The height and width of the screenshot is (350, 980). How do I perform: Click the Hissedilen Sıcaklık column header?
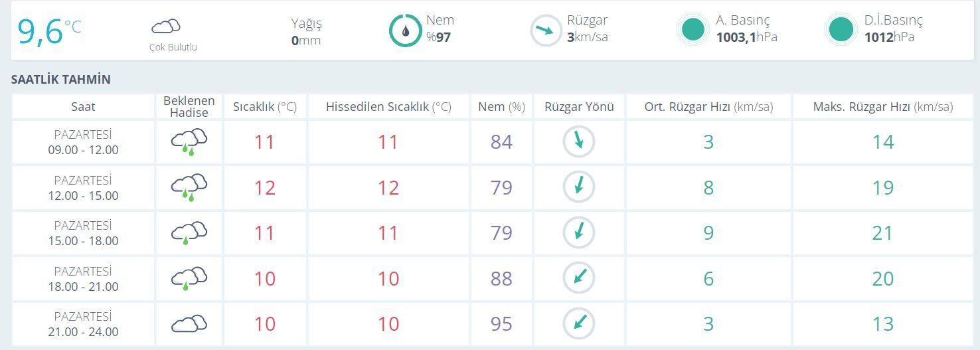(388, 107)
